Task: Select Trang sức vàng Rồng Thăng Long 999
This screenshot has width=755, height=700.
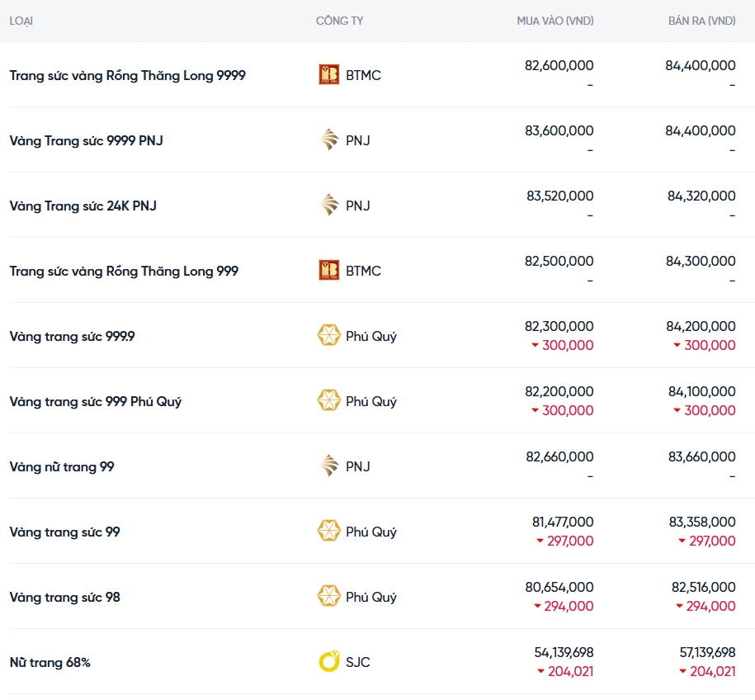Action: click(124, 272)
